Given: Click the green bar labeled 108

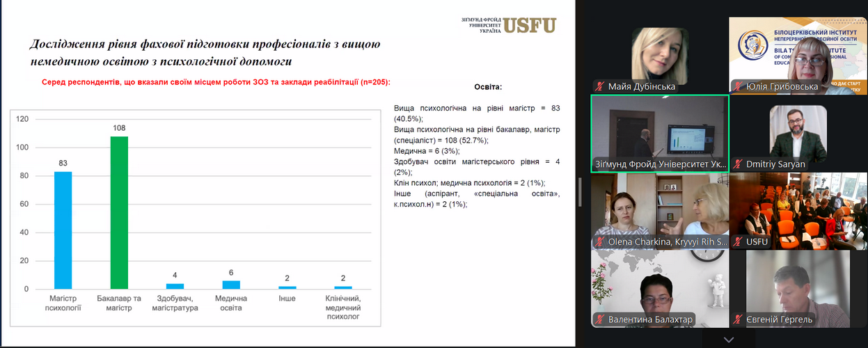Looking at the screenshot, I should pos(119,212).
